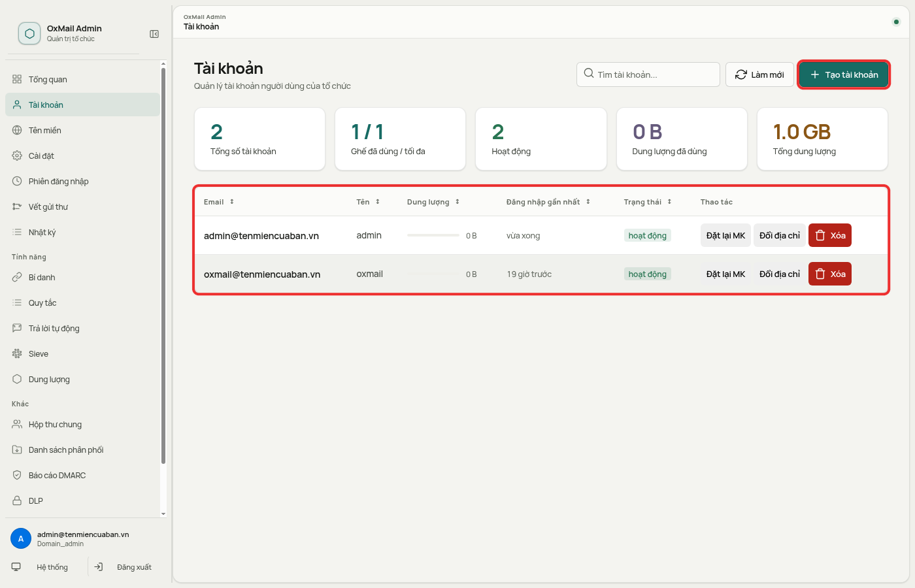915x588 pixels.
Task: Collapse the sidebar with the panel icon
Action: click(154, 34)
